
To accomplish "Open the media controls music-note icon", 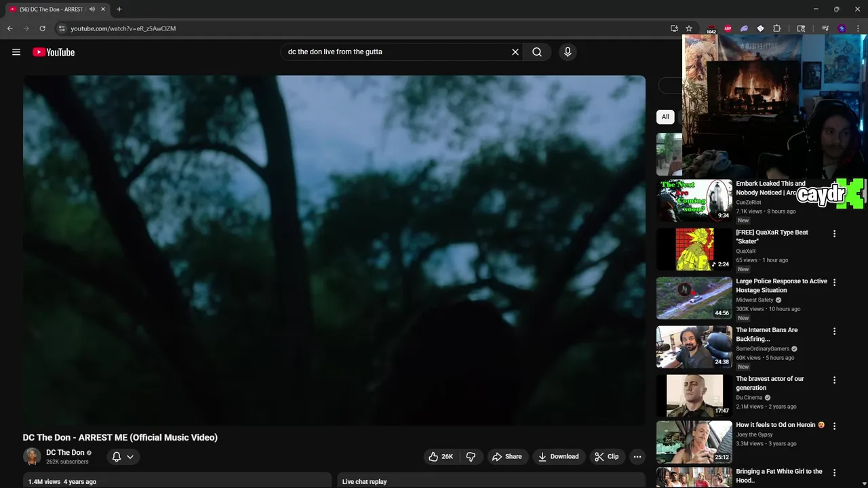I will pos(825,28).
